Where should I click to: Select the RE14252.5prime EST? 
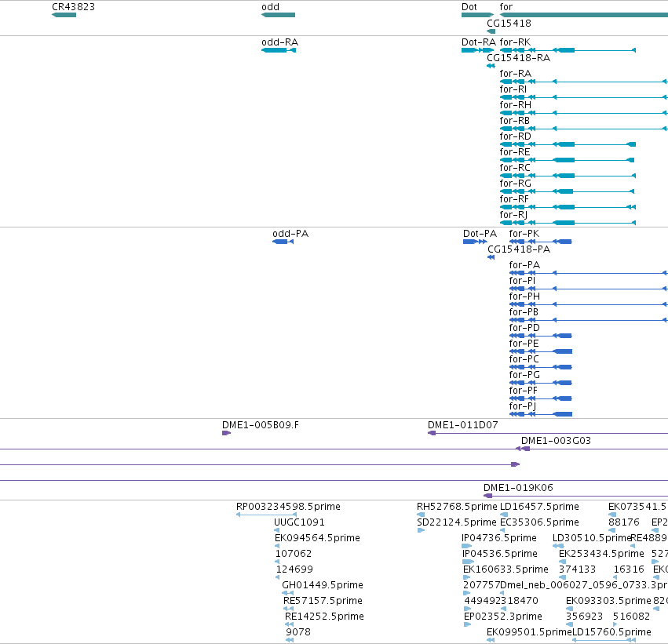click(290, 624)
